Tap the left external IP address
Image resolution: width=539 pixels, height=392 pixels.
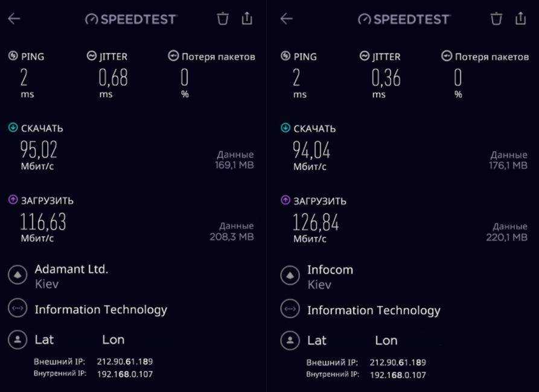pos(124,362)
